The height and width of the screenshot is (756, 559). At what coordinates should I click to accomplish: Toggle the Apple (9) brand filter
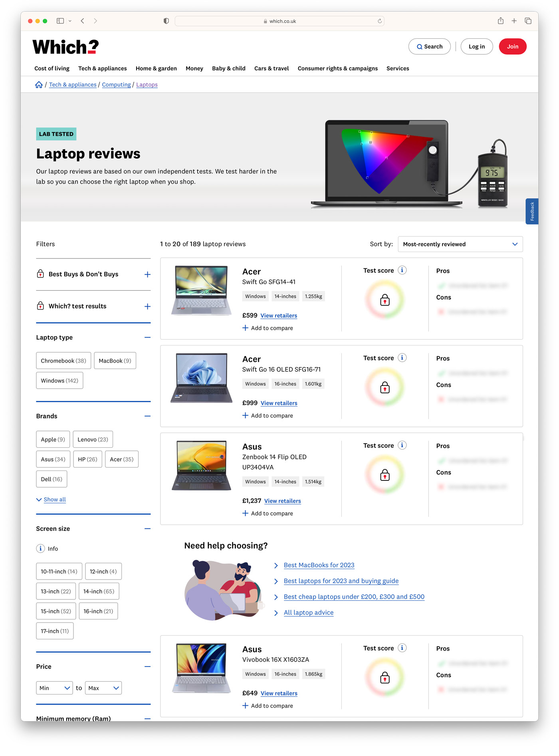click(53, 439)
